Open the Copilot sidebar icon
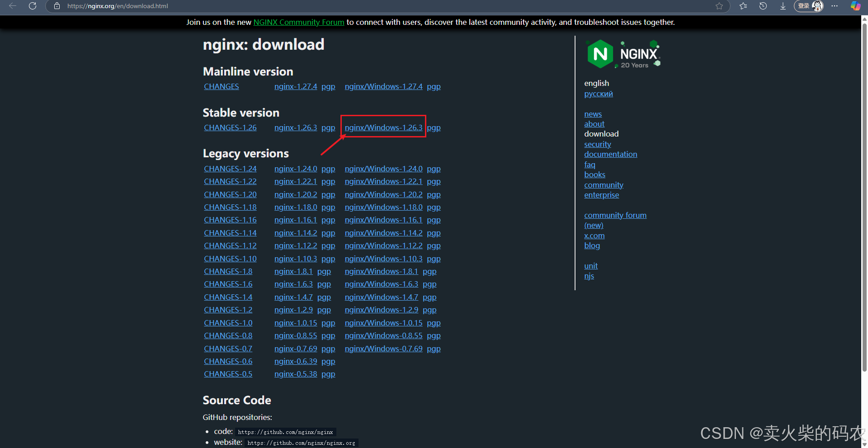 pos(855,6)
